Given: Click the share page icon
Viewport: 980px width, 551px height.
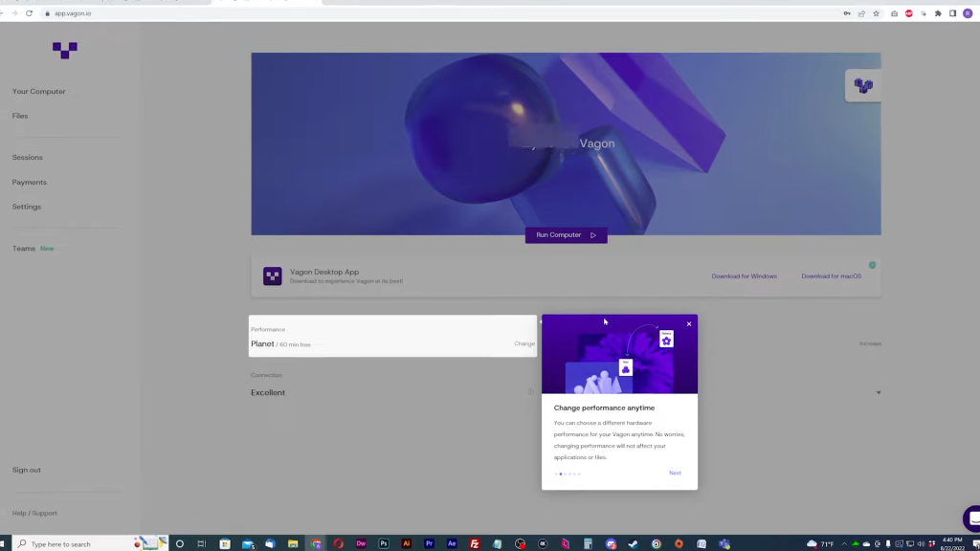Looking at the screenshot, I should pyautogui.click(x=862, y=13).
